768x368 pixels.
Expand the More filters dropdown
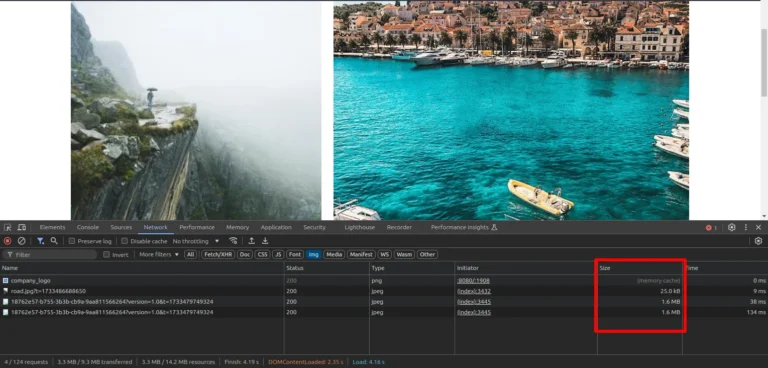(159, 254)
